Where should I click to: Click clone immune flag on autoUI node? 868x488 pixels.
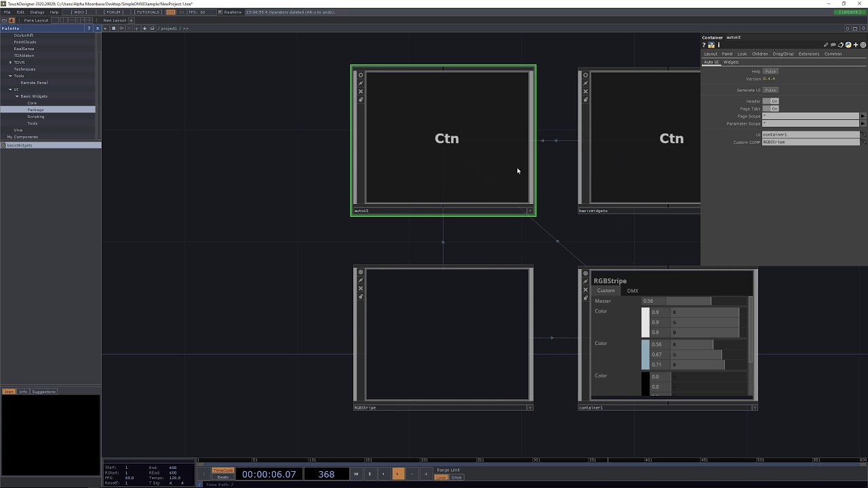(361, 83)
